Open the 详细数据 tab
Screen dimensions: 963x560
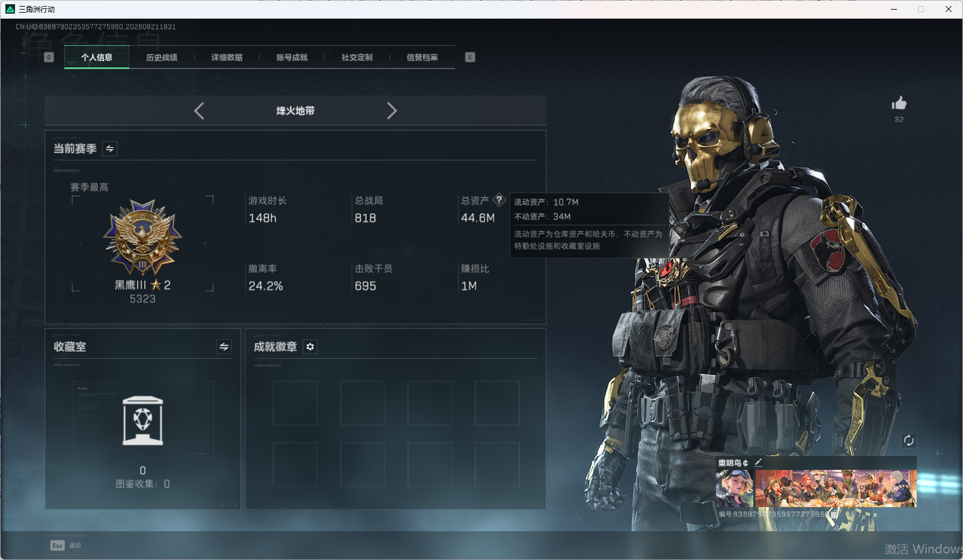pos(227,58)
